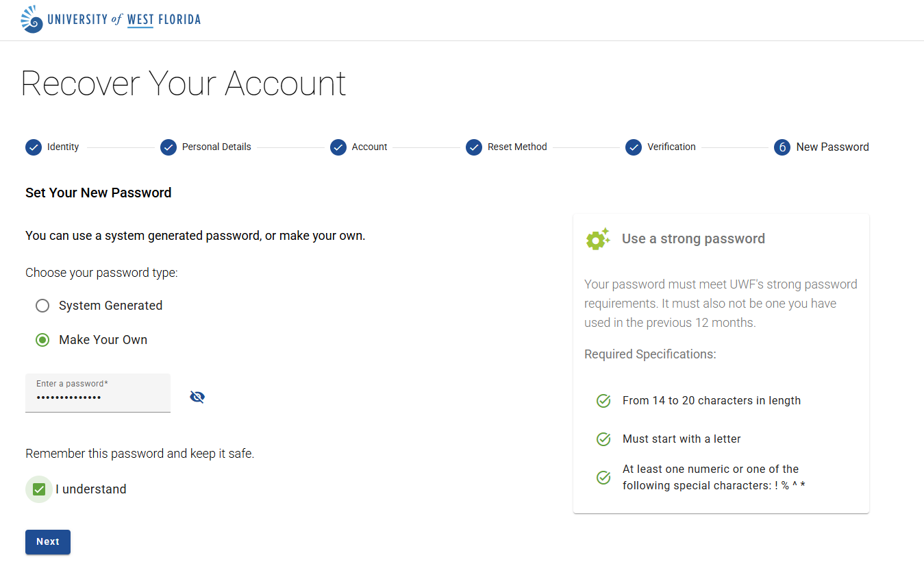Click the I understand label text
Image resolution: width=924 pixels, height=588 pixels.
tap(91, 489)
